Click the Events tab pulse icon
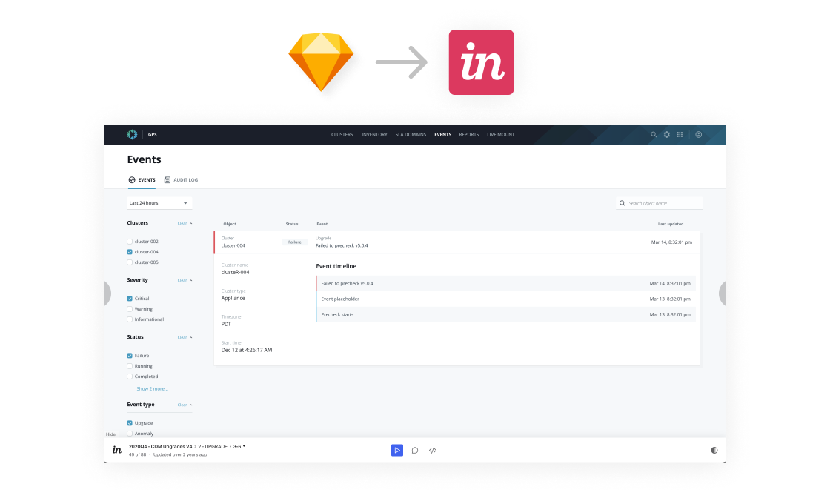The image size is (830, 504). point(132,180)
